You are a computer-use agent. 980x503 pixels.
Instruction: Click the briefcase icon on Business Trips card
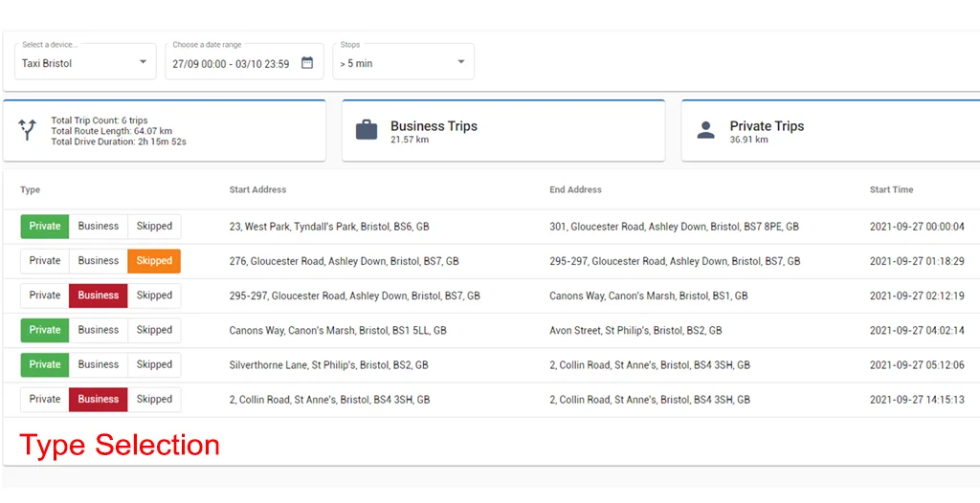pyautogui.click(x=367, y=130)
